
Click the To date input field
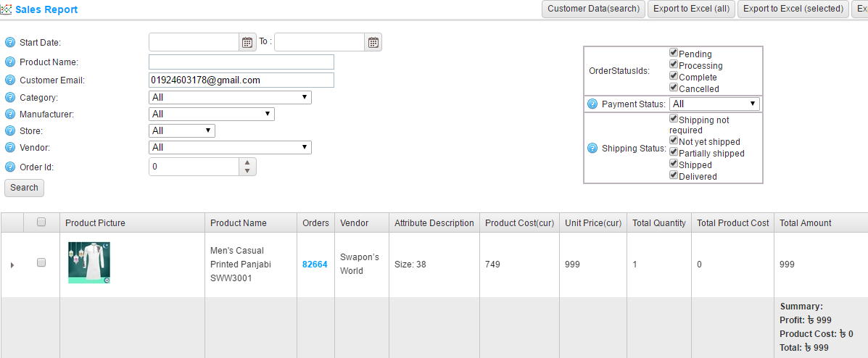click(319, 42)
